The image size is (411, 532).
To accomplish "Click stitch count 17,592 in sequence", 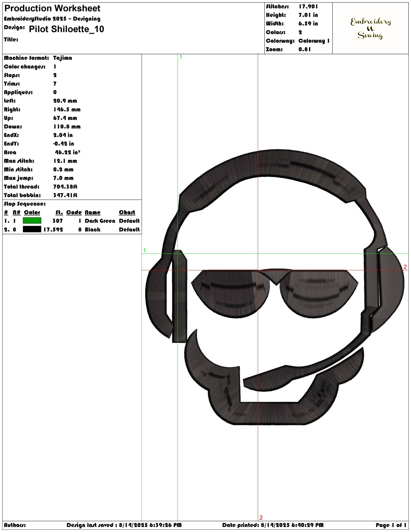I will 53,229.
